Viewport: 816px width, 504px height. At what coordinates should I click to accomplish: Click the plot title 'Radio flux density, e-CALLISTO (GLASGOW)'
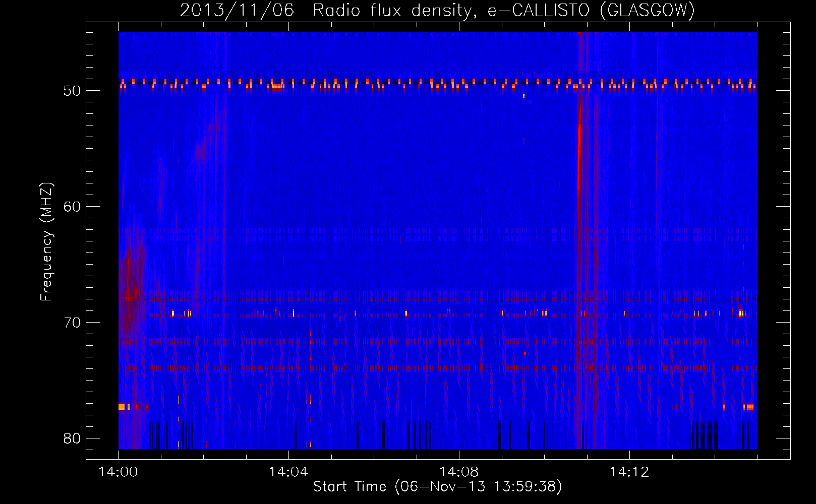[x=504, y=10]
